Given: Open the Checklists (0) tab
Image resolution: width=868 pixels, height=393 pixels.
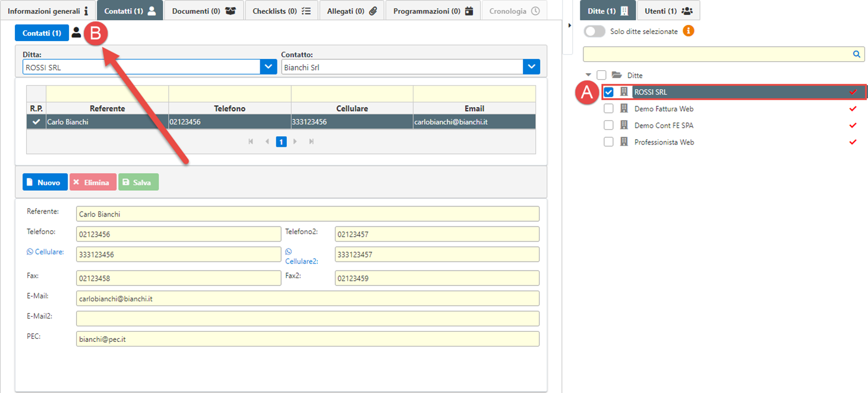Looking at the screenshot, I should click(x=282, y=11).
